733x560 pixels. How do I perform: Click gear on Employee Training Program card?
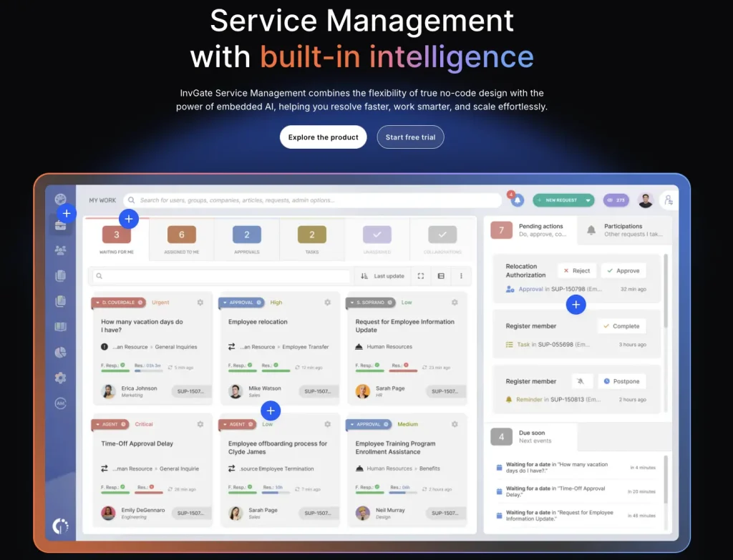coord(455,424)
